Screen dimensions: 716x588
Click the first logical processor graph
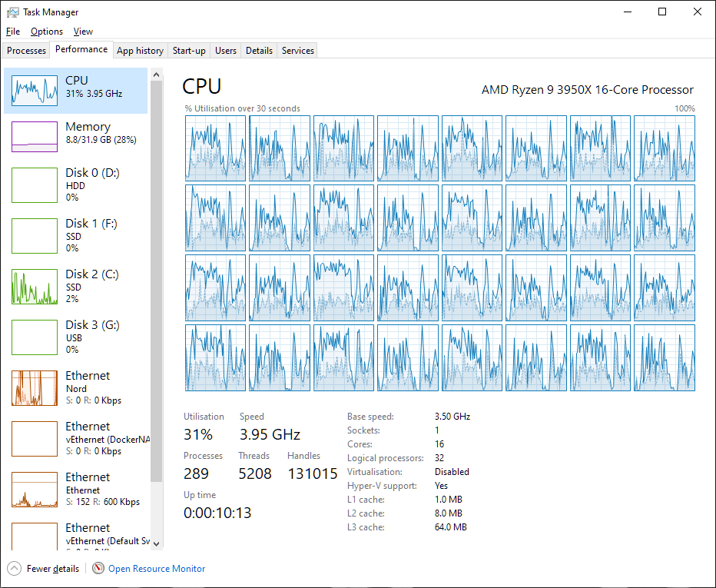coord(215,148)
